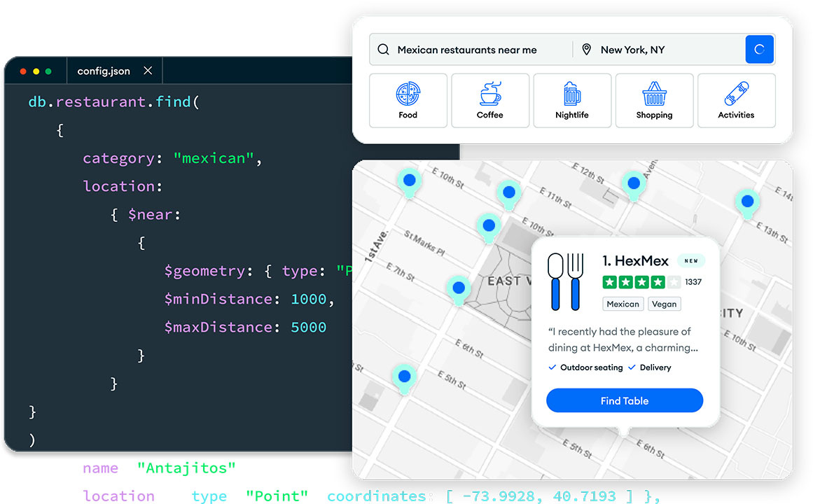Image resolution: width=813 pixels, height=504 pixels.
Task: Click the map pin near E 11th St label
Action: pos(508,195)
